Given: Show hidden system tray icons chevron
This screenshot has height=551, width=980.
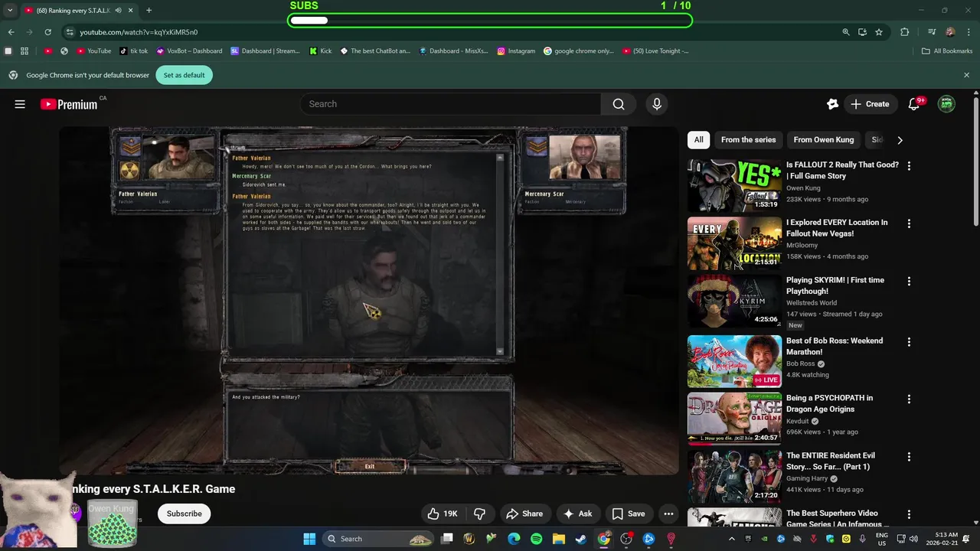Looking at the screenshot, I should (x=731, y=539).
